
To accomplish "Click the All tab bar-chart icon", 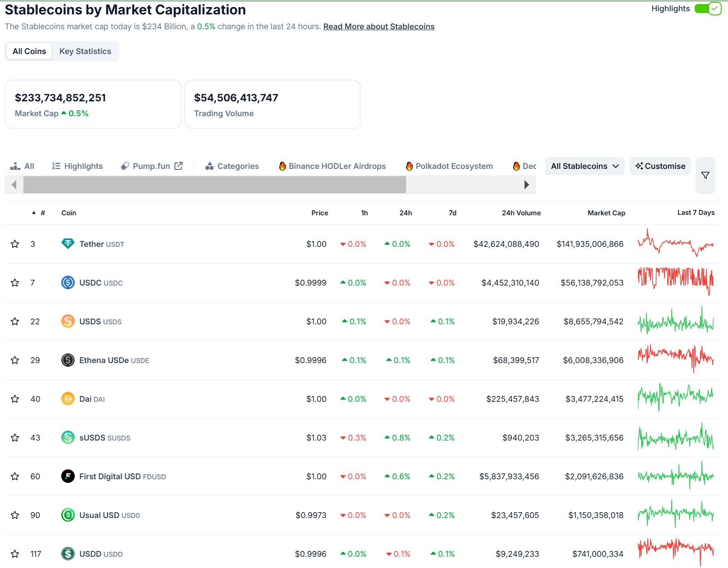I will tap(15, 166).
